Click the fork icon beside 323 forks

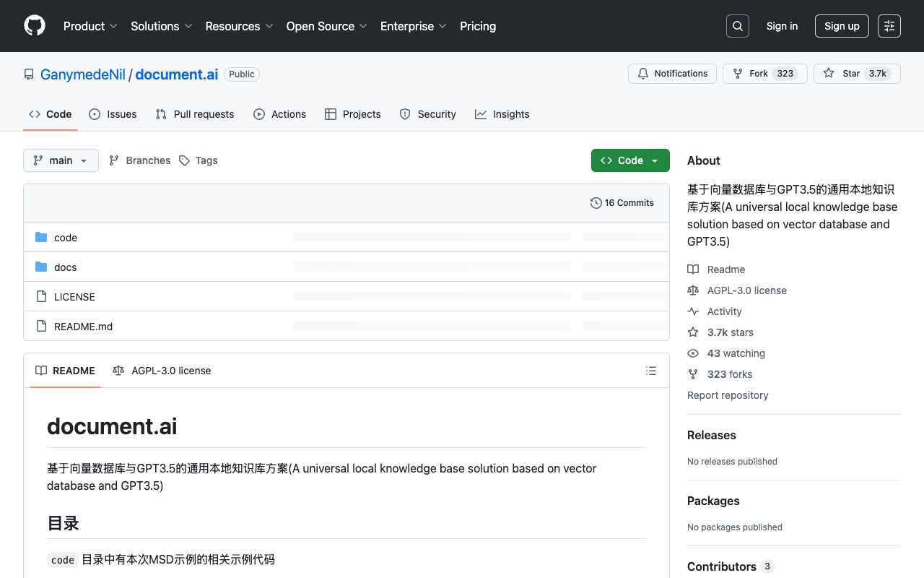pyautogui.click(x=693, y=374)
